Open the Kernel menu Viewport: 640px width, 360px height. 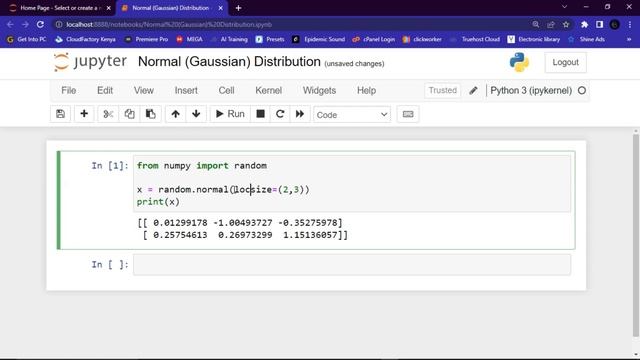click(269, 90)
